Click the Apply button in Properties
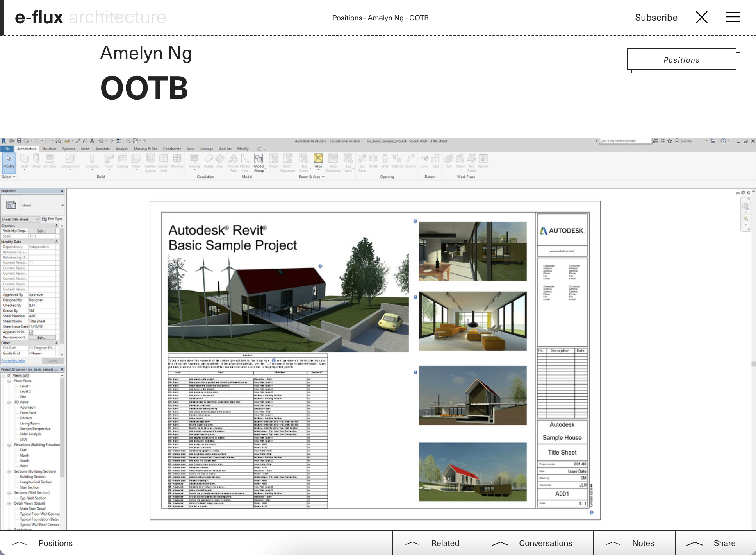The image size is (756, 555). 53,361
